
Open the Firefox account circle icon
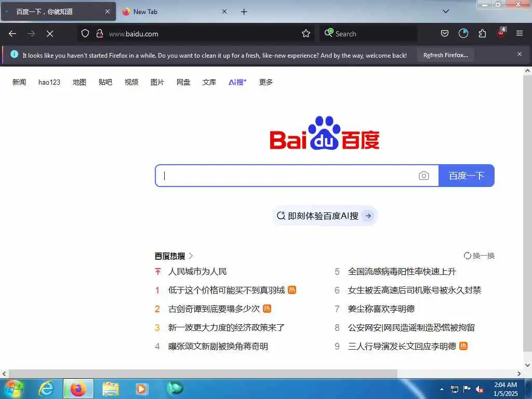point(463,33)
